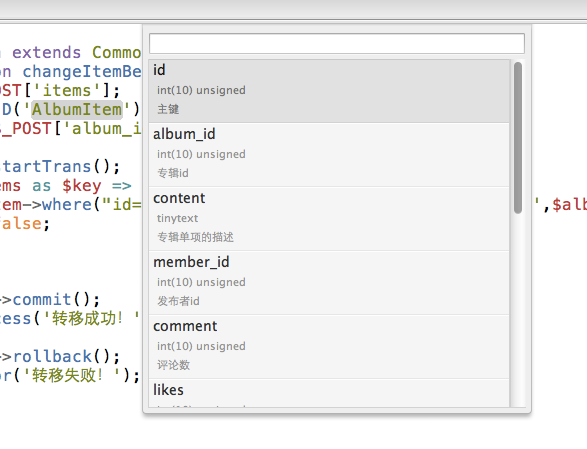The height and width of the screenshot is (449, 587).
Task: Choose the 'content' tinytext field
Action: coord(329,219)
